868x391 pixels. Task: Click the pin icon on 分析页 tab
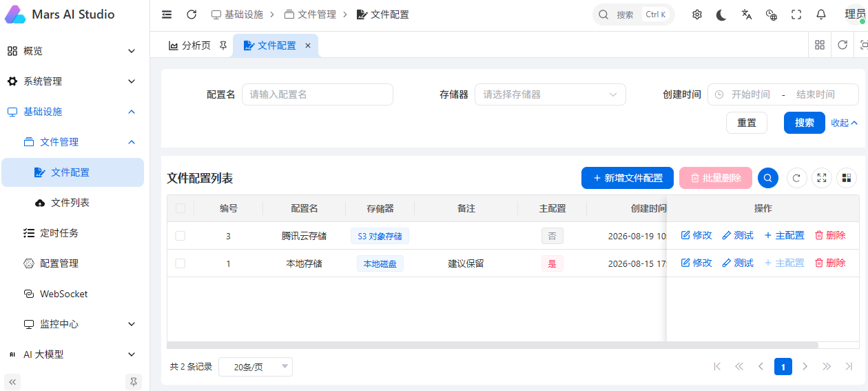(223, 46)
